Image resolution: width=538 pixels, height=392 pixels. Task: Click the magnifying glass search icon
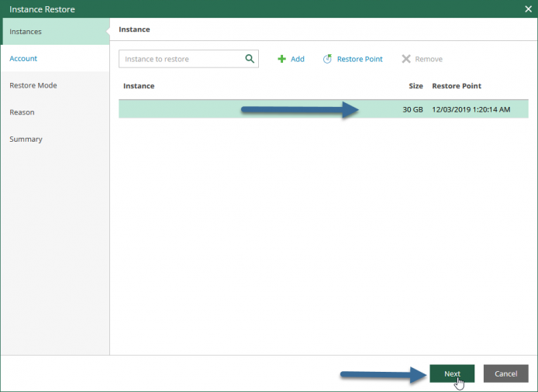pyautogui.click(x=250, y=59)
